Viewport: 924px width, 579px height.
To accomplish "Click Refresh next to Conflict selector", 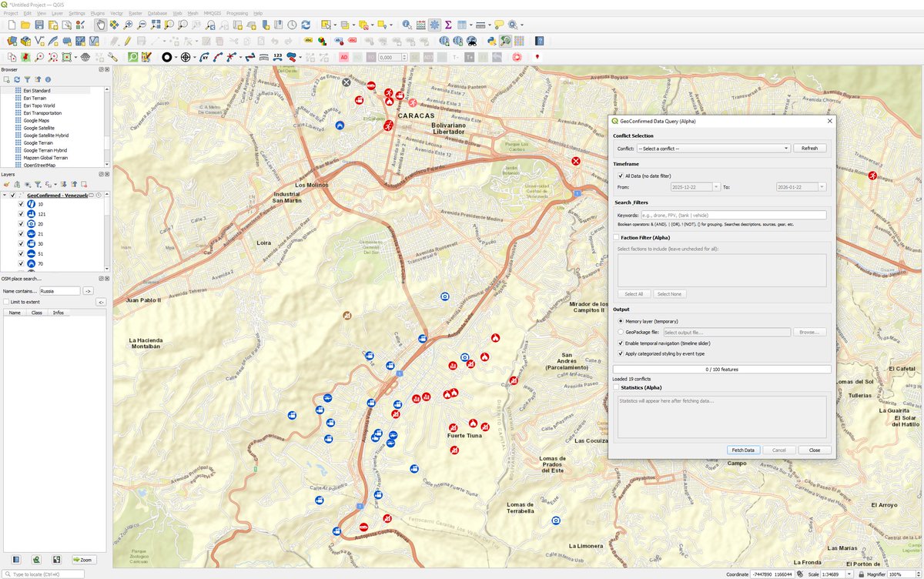I will (809, 148).
